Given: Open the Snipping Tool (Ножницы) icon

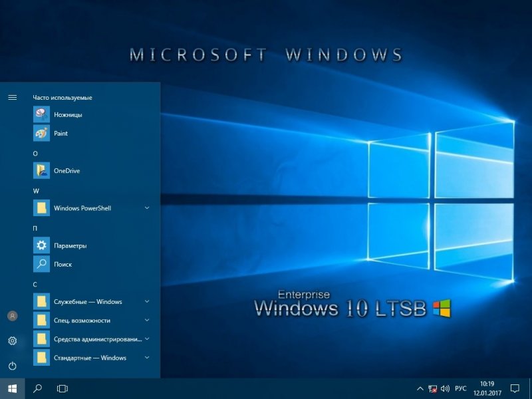Looking at the screenshot, I should point(41,114).
